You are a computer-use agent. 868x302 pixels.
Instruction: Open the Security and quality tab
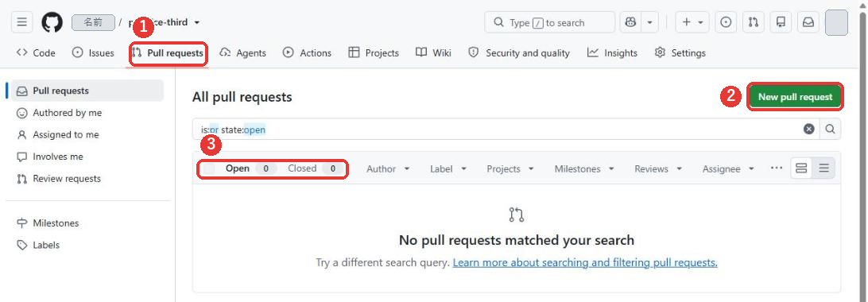pos(519,53)
